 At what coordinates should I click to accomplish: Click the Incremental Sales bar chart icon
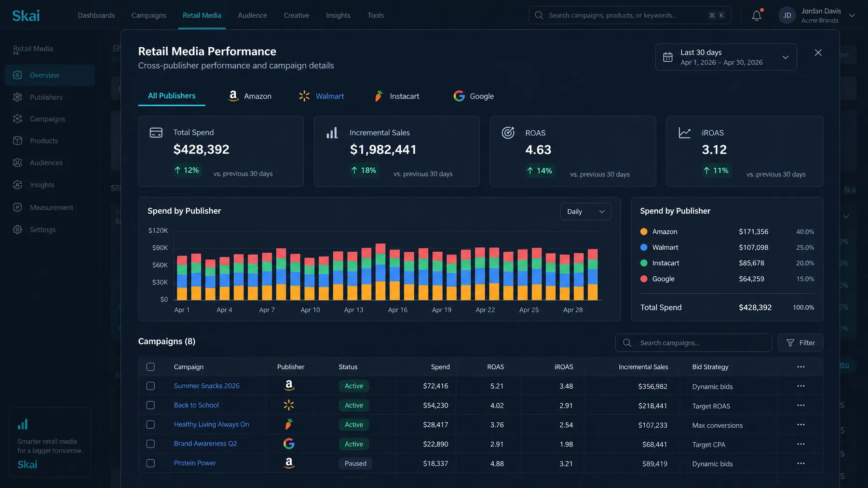point(332,133)
